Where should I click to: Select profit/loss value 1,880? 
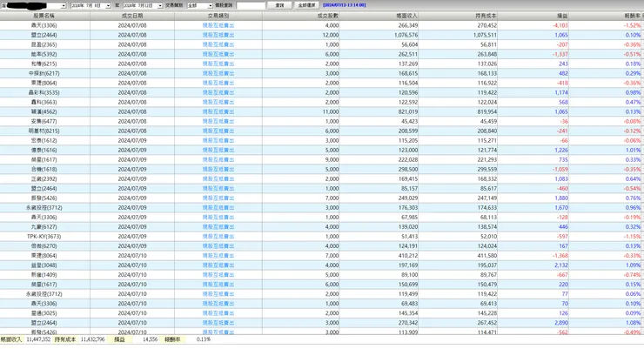pyautogui.click(x=561, y=198)
